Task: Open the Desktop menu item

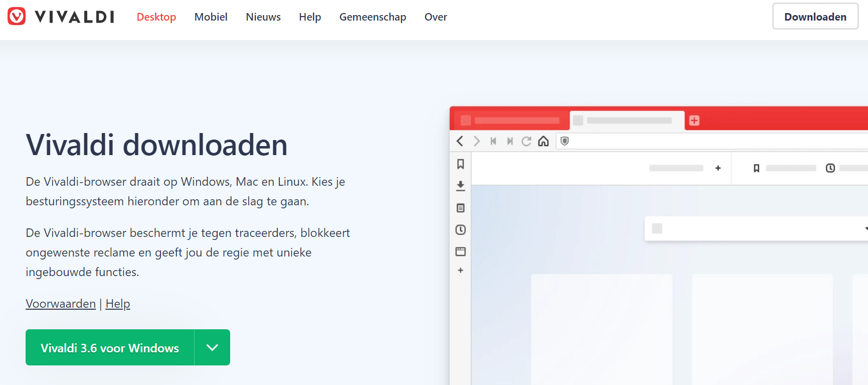Action: [156, 17]
